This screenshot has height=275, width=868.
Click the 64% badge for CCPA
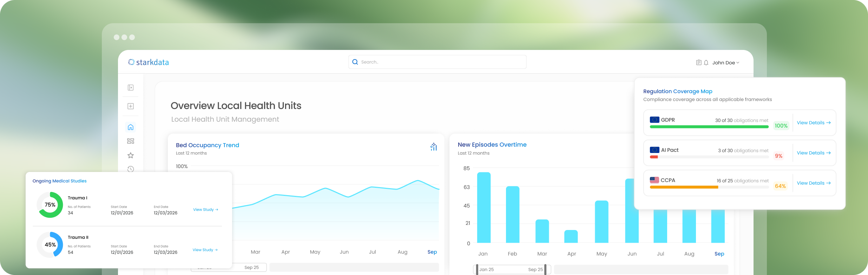pos(781,186)
